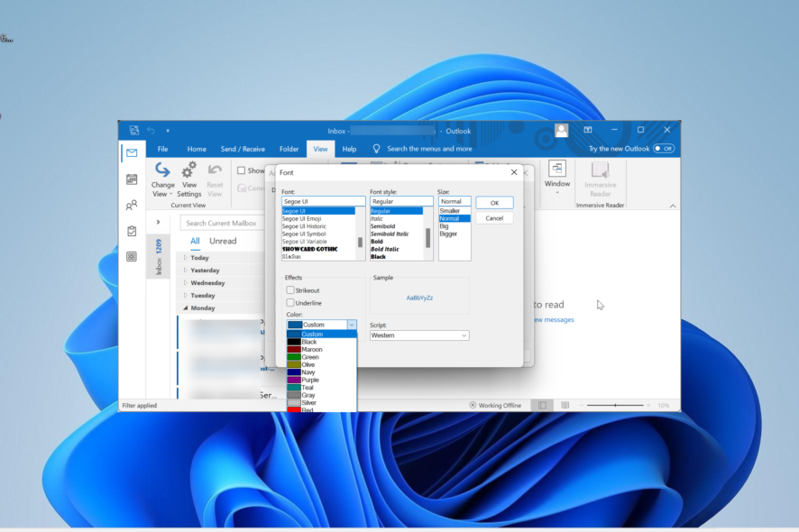
Task: Open the Script Western dropdown
Action: tap(418, 335)
